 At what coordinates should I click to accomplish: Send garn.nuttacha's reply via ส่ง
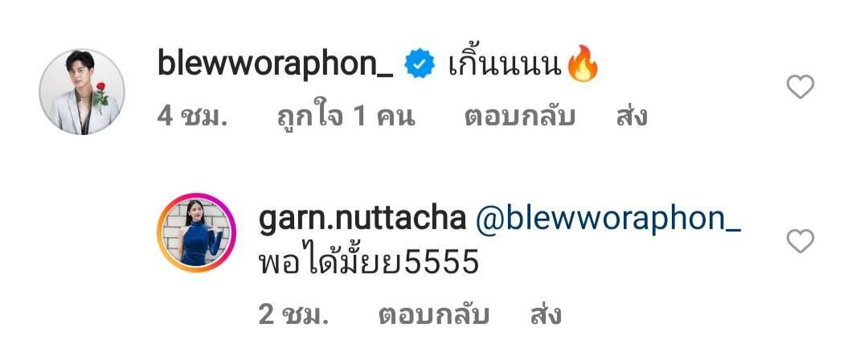click(x=546, y=314)
